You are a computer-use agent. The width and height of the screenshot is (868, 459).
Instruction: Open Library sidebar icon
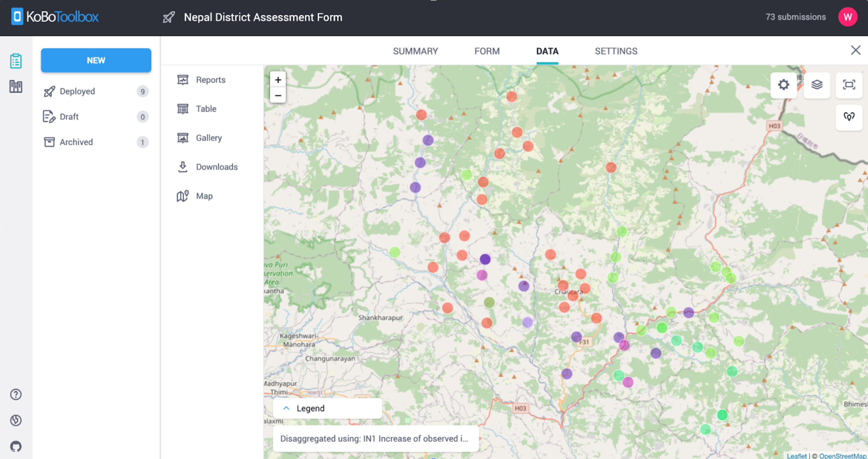(16, 86)
